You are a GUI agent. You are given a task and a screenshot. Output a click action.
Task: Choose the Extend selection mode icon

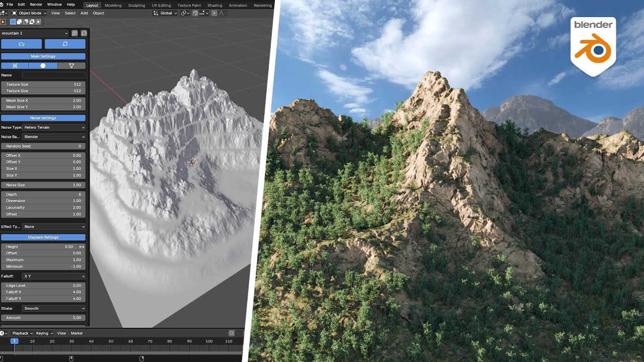pyautogui.click(x=19, y=22)
